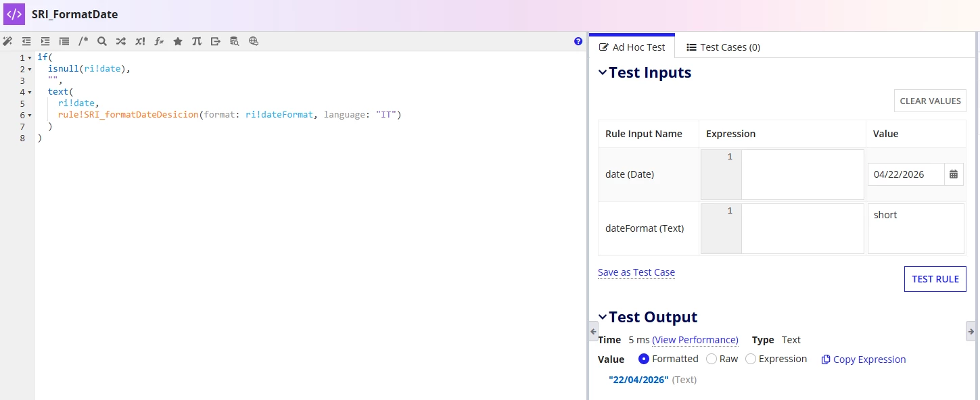Switch to the Ad Hoc Test tab
980x400 pixels.
632,47
